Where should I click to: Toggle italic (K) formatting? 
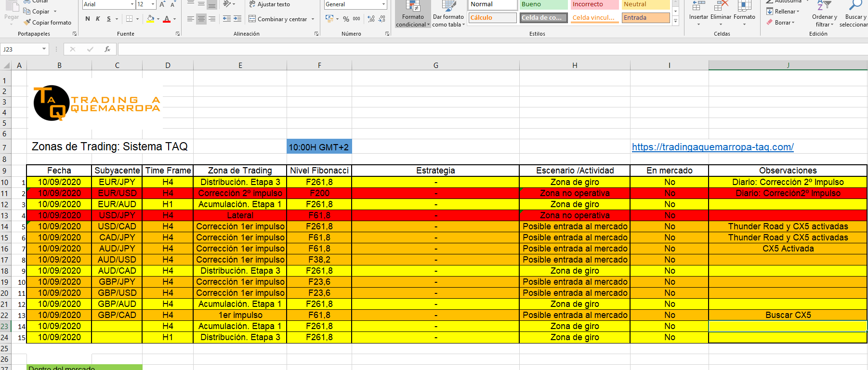[98, 19]
